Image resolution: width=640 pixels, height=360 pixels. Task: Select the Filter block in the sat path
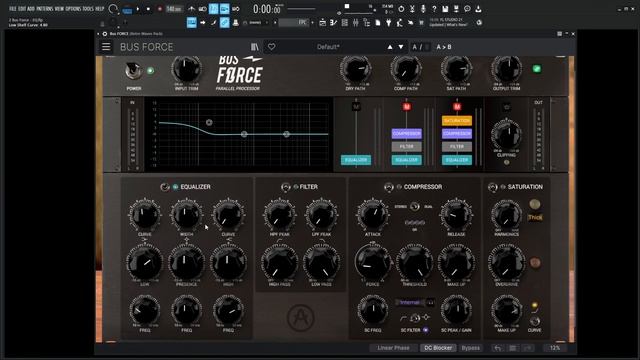[457, 147]
